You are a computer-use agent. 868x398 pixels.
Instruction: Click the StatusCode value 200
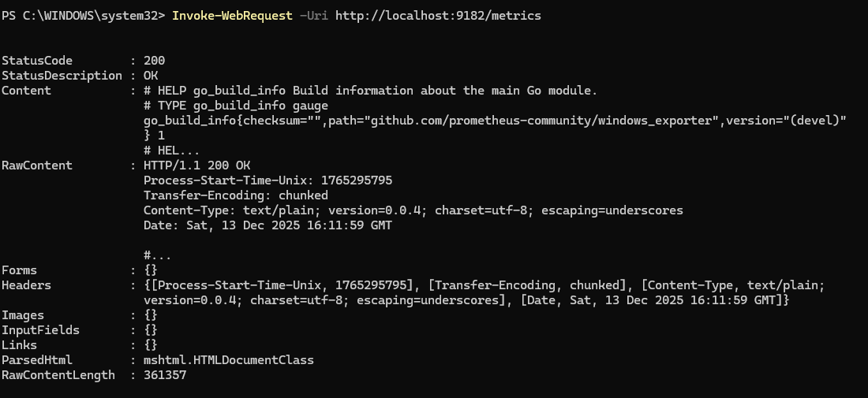click(x=154, y=61)
